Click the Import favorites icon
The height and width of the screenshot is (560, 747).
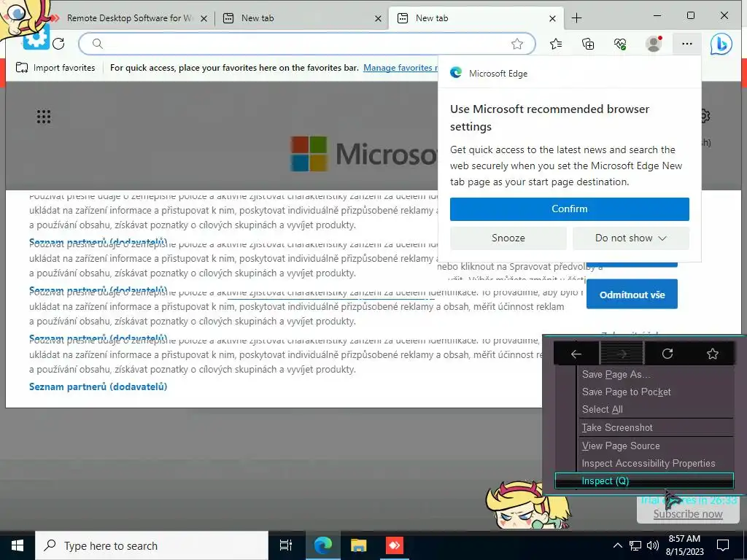[x=22, y=68]
